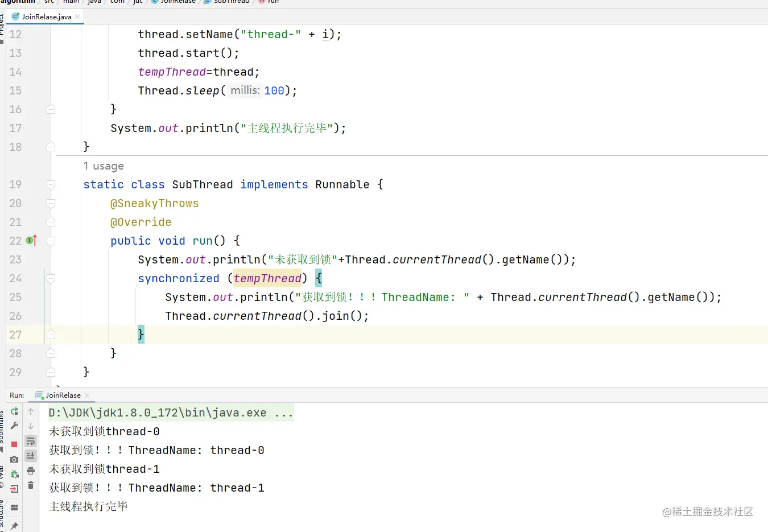The image size is (768, 532).
Task: Click tempThread inside the synchronized statement
Action: click(267, 278)
